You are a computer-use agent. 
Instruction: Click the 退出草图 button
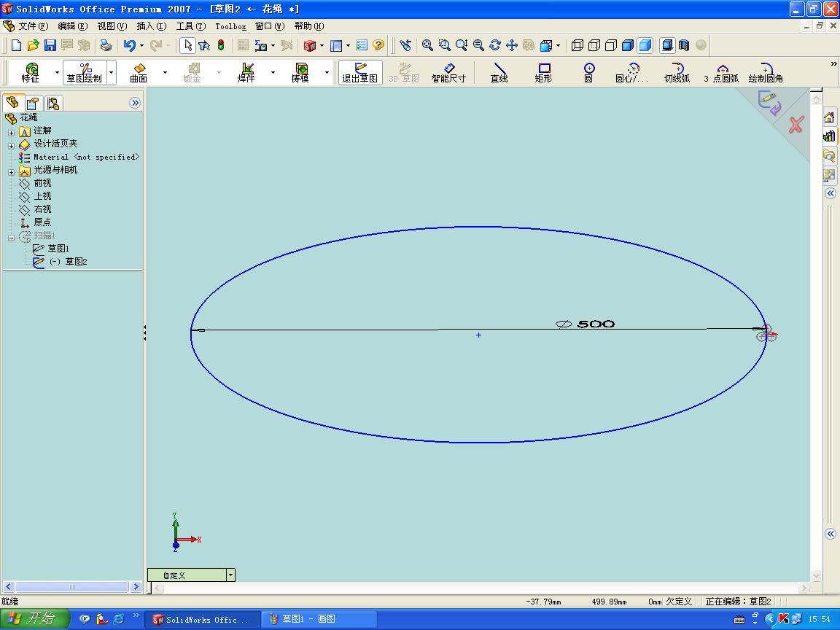[x=360, y=72]
